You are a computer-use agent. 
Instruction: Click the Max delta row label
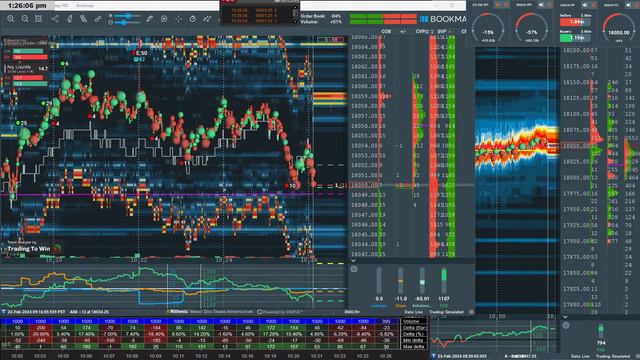click(x=413, y=347)
